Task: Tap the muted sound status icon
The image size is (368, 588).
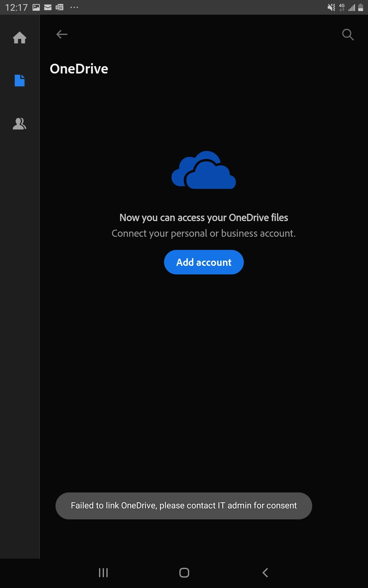Action: tap(331, 7)
